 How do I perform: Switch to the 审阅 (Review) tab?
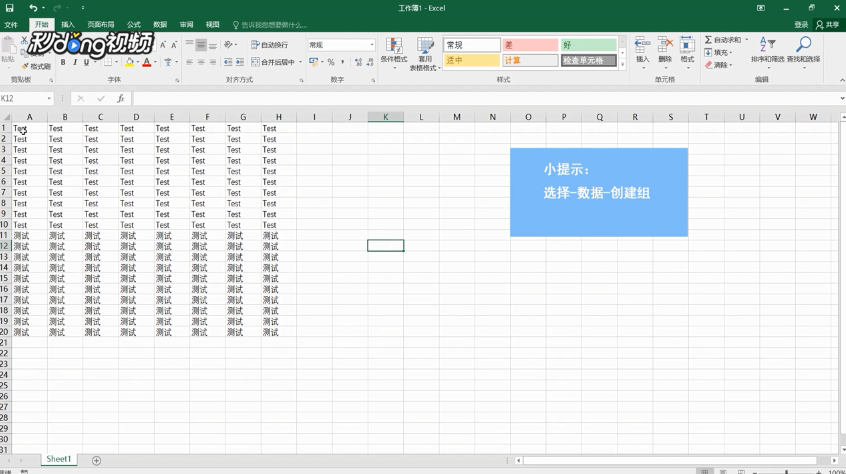186,25
